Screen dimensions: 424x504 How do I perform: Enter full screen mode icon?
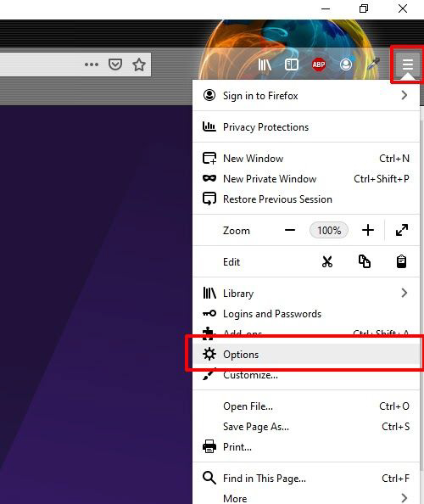point(402,230)
